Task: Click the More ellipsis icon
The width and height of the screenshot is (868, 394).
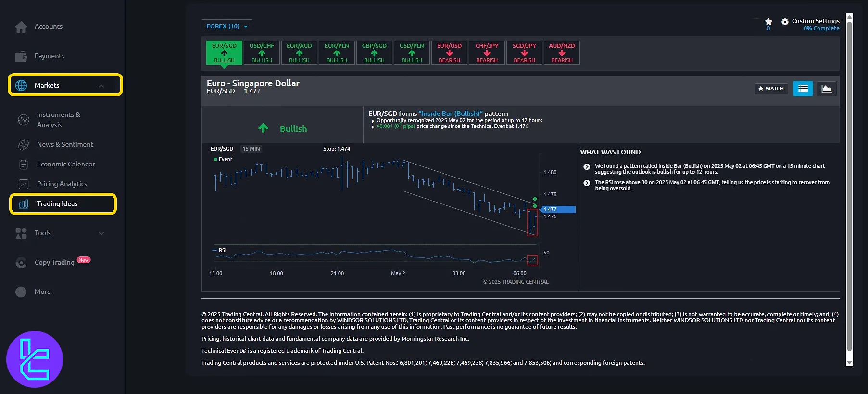Action: (x=21, y=292)
